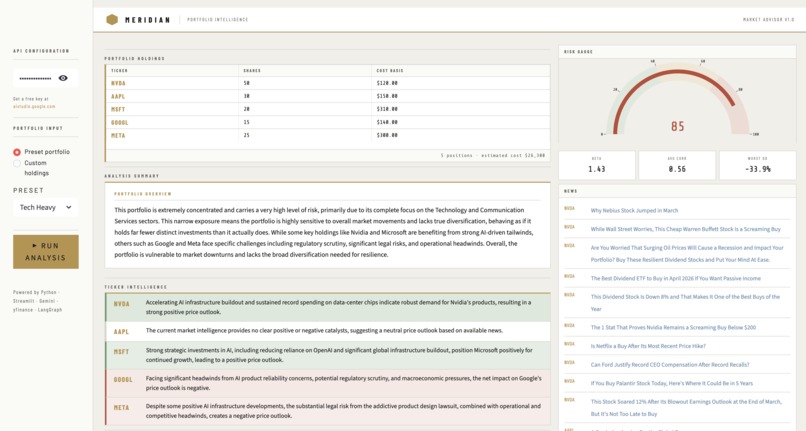The image size is (806, 431).
Task: Open the aistudio.google.com link
Action: click(34, 106)
